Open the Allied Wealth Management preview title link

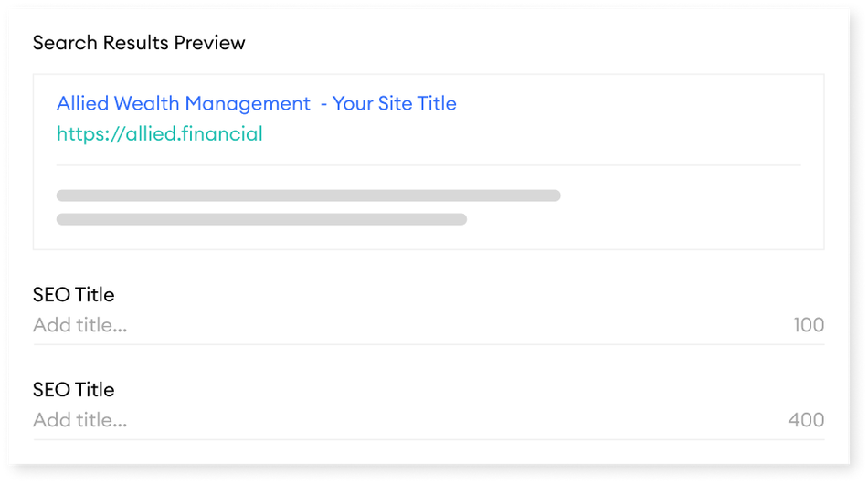tap(257, 103)
